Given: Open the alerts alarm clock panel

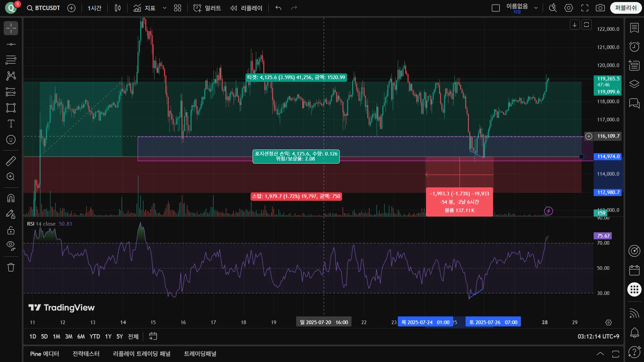Looking at the screenshot, I should point(634,47).
